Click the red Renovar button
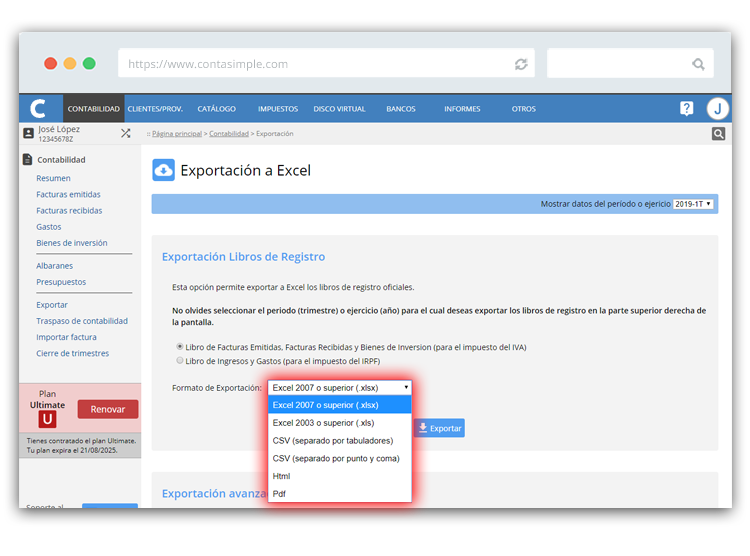This screenshot has height=556, width=750. click(x=108, y=409)
